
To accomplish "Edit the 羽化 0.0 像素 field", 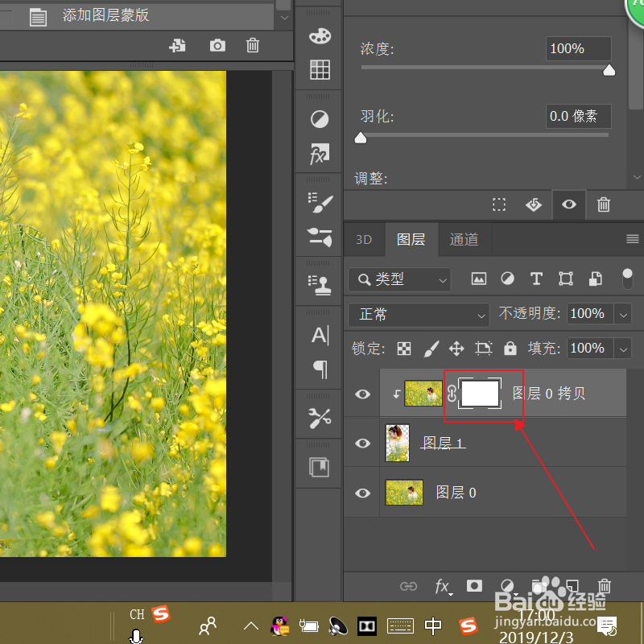I will (578, 116).
